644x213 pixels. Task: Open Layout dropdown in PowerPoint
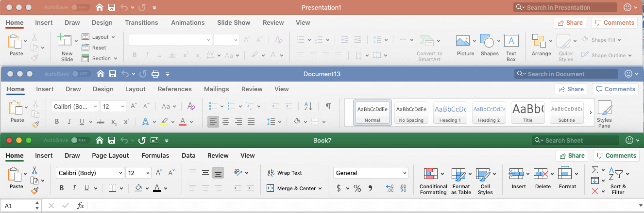(99, 37)
